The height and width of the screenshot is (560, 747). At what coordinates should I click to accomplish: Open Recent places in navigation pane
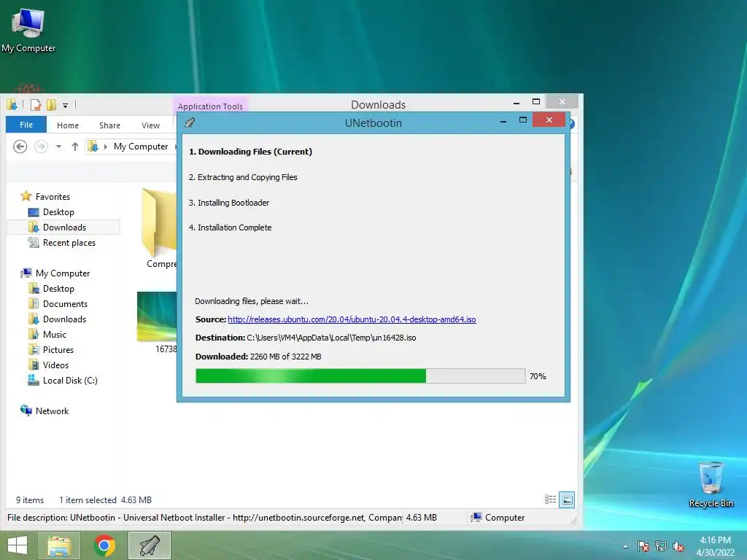pyautogui.click(x=69, y=242)
